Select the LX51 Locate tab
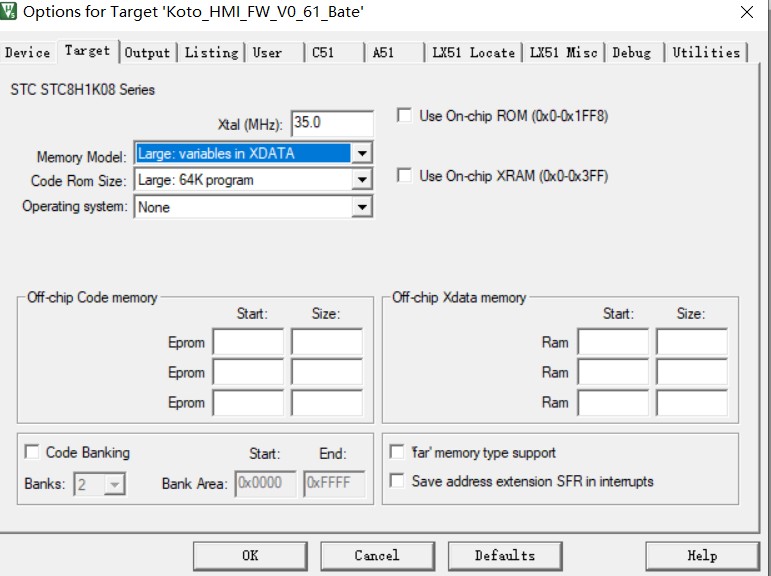This screenshot has width=771, height=576. click(x=474, y=52)
